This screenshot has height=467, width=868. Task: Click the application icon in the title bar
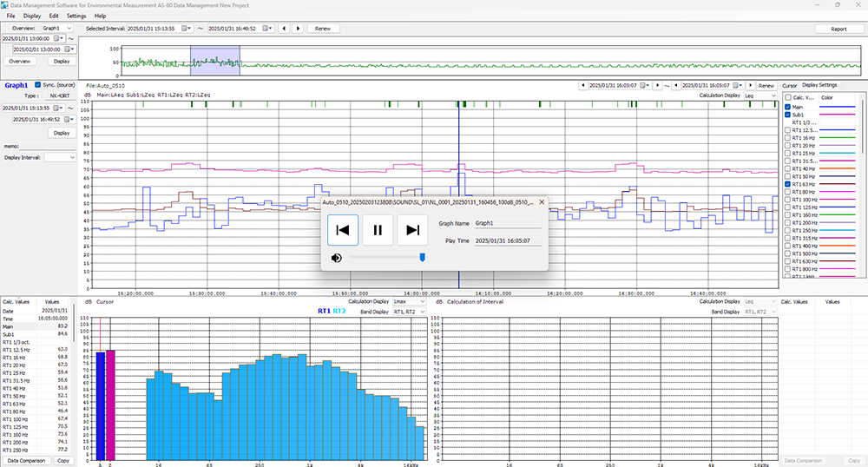tap(5, 5)
